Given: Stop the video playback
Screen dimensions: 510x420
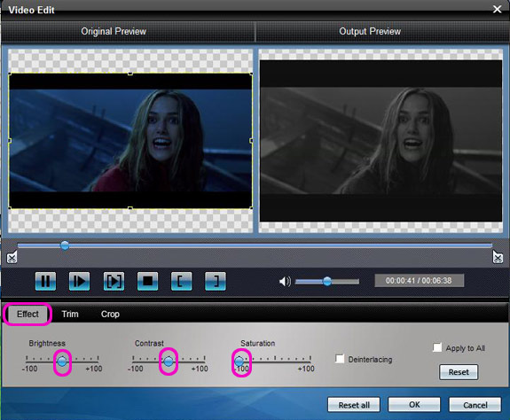Looking at the screenshot, I should tap(147, 281).
